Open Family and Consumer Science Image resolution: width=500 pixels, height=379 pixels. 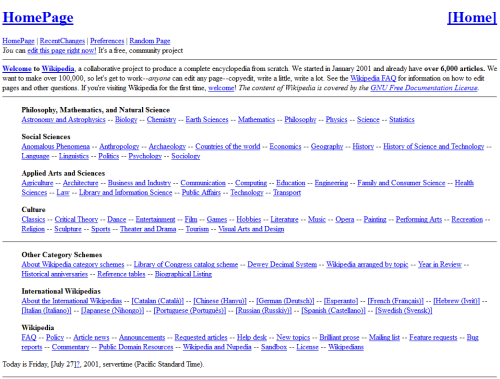pyautogui.click(x=401, y=183)
